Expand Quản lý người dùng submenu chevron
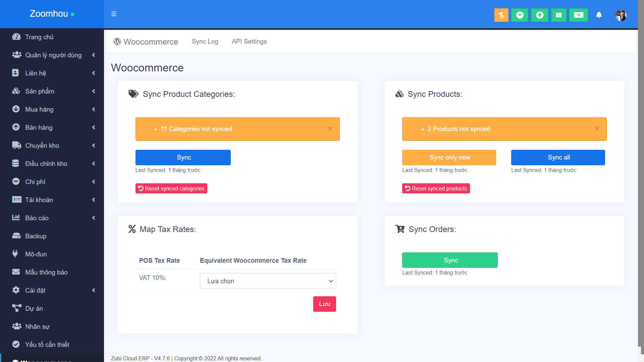The width and height of the screenshot is (644, 362). [x=94, y=55]
